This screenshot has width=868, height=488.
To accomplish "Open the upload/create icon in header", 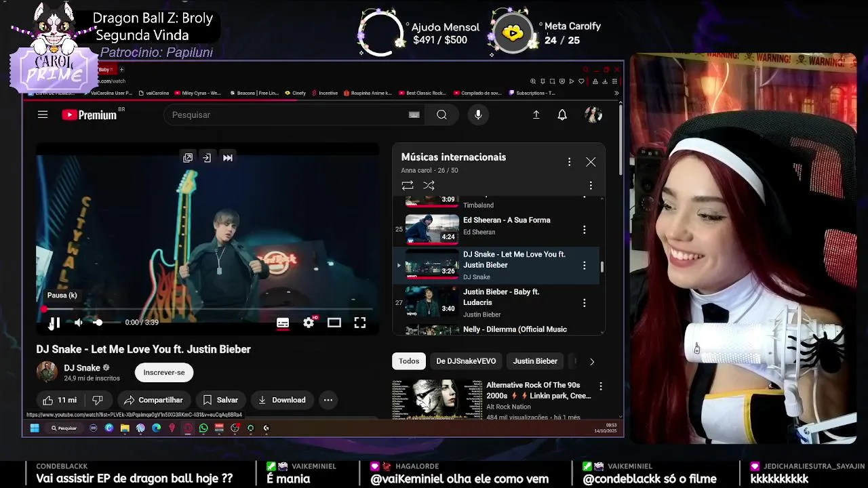I will tap(536, 115).
